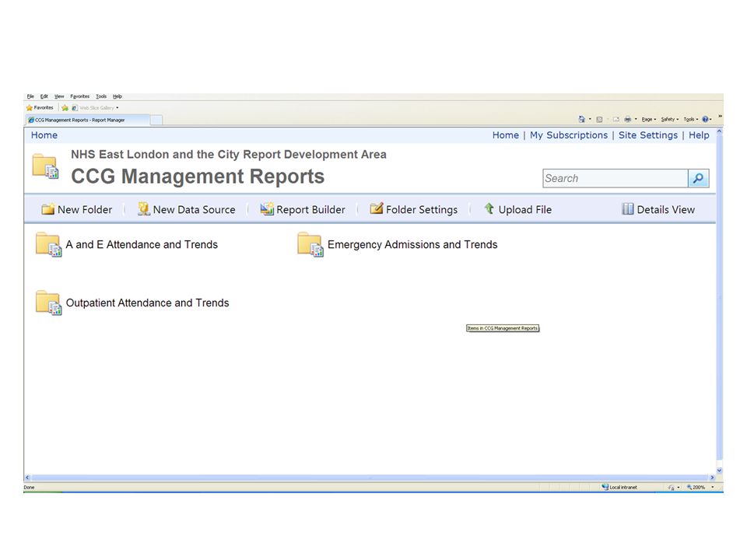Click the vertical scrollbar up arrow

click(x=719, y=131)
